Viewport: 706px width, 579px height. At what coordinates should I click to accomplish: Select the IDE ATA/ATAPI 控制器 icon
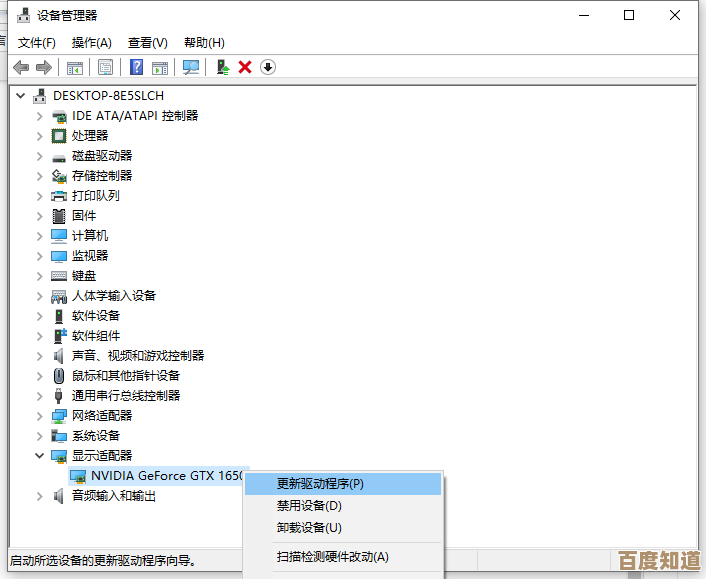coord(59,116)
